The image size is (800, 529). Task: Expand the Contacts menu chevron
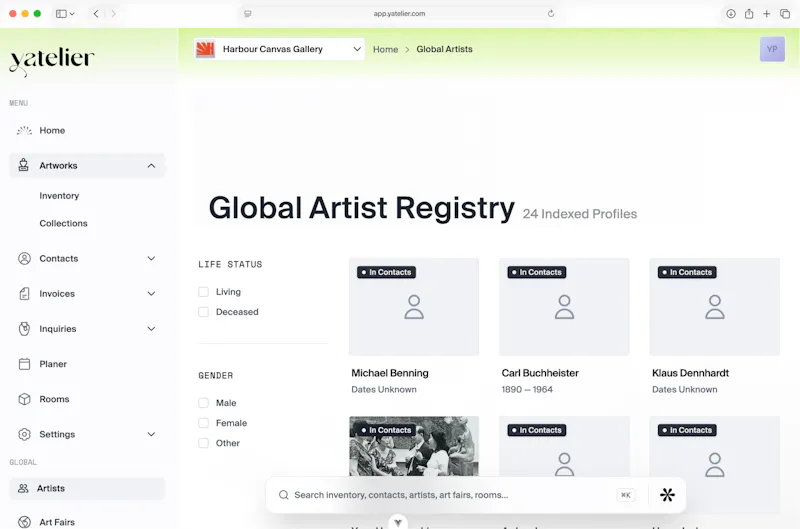click(x=151, y=259)
